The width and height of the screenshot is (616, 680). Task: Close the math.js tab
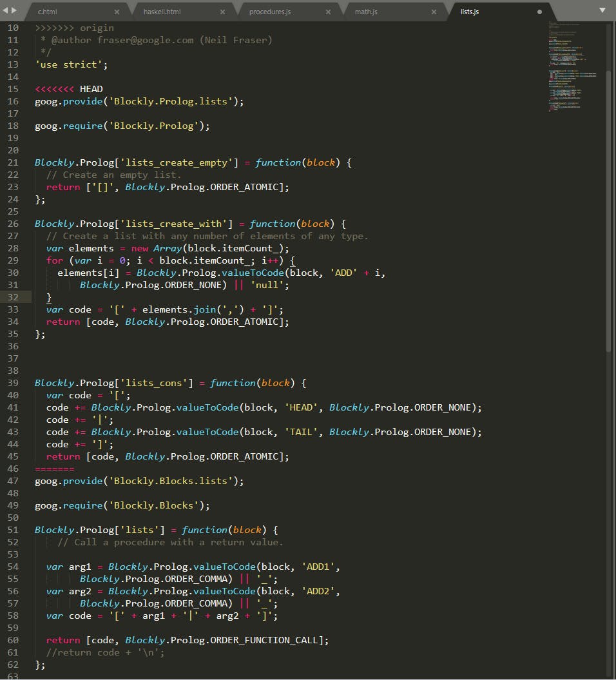434,12
